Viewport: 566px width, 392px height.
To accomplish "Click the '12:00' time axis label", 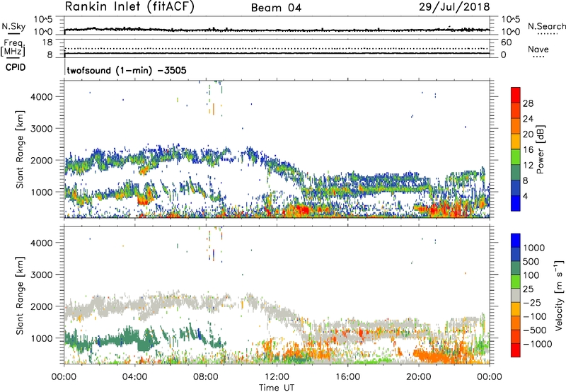I will pyautogui.click(x=277, y=377).
